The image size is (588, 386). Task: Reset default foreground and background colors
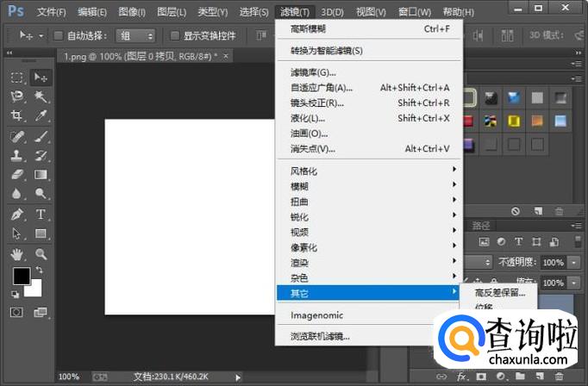coord(15,295)
